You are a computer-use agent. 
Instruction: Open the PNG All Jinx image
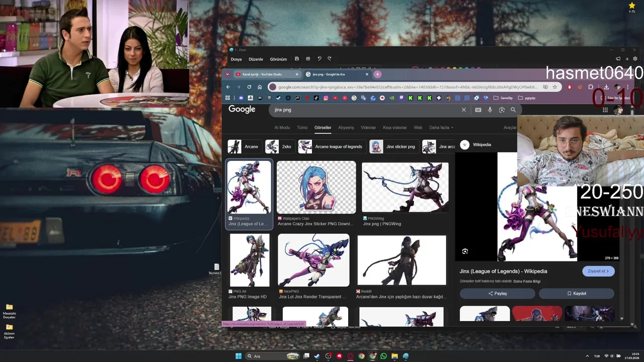tap(250, 260)
